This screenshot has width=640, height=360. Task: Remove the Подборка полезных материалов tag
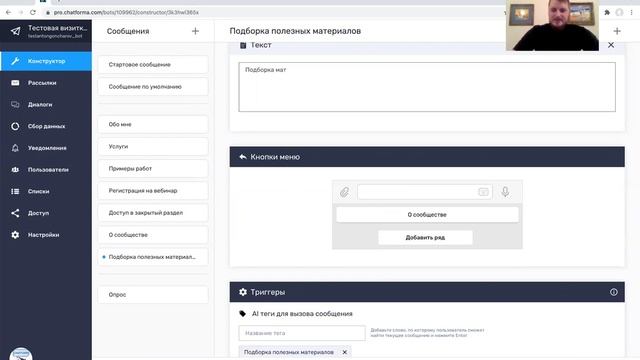click(x=344, y=352)
